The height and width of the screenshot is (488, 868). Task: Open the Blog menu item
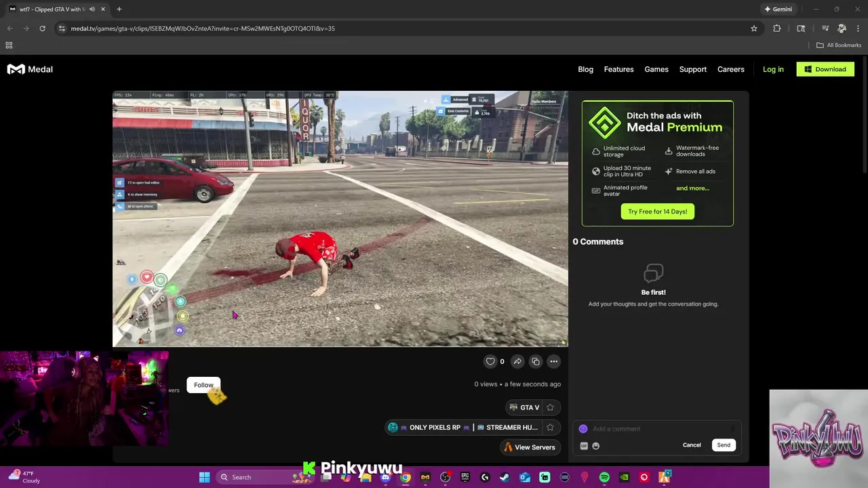tap(585, 69)
